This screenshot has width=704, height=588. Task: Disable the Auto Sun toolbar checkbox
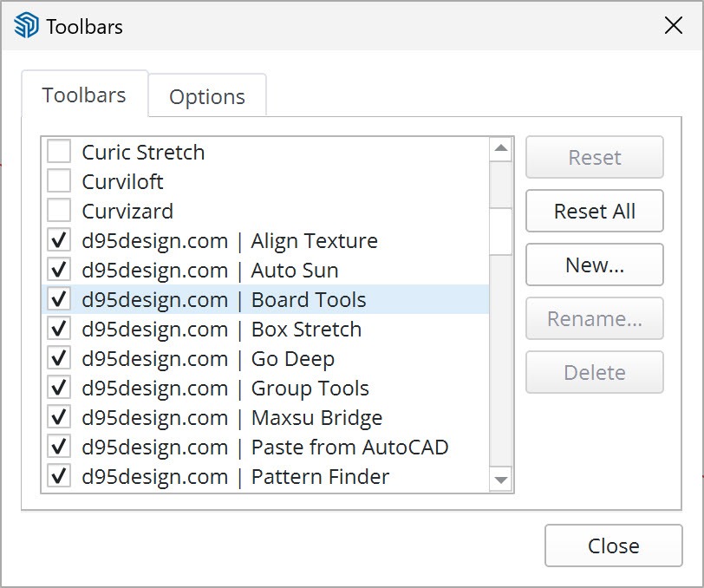point(59,271)
